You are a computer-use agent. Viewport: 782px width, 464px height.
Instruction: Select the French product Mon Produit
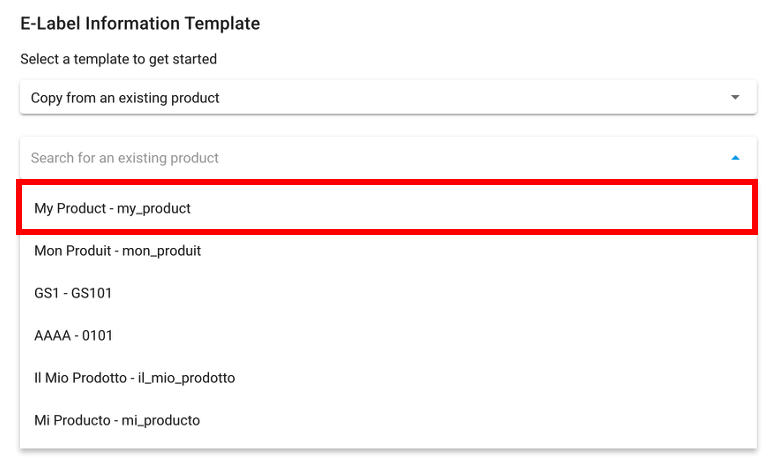coord(118,251)
